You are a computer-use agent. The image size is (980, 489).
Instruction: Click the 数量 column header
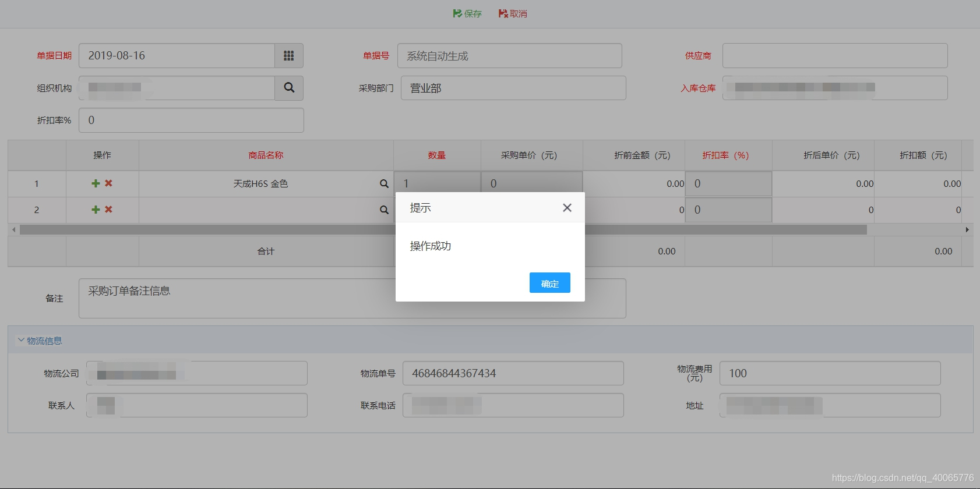click(x=437, y=155)
